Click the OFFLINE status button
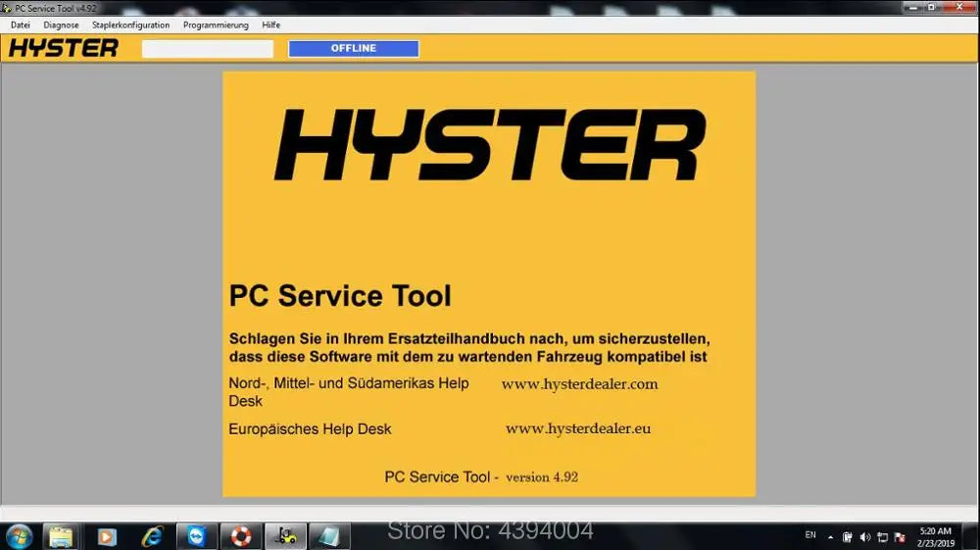Image resolution: width=980 pixels, height=550 pixels. click(354, 48)
